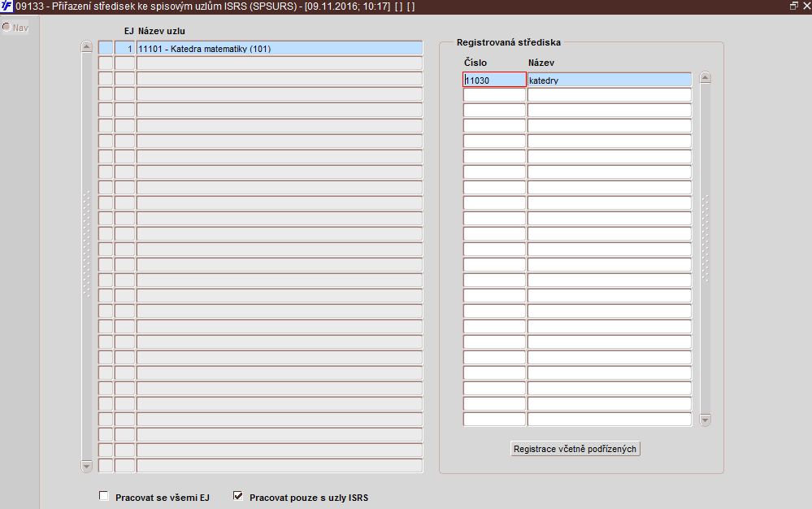
Task: Enable Pracovat se všemi EJ checkbox
Action: pyautogui.click(x=104, y=496)
